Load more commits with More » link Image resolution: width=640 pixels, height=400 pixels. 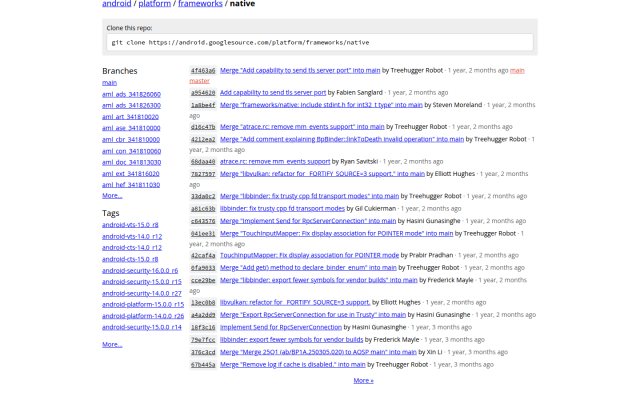coord(363,380)
